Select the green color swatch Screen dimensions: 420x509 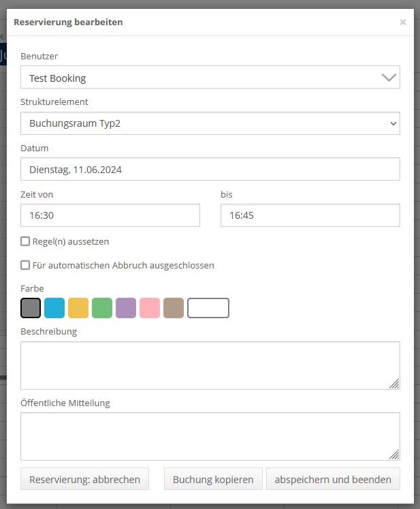102,308
